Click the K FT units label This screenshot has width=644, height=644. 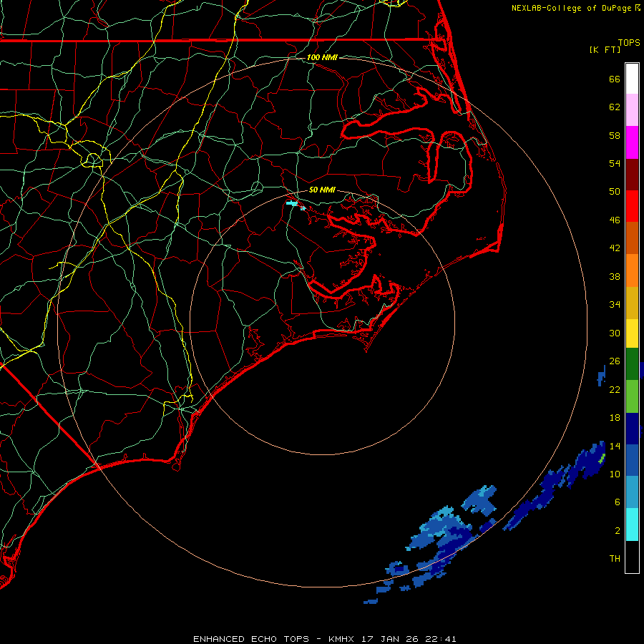pyautogui.click(x=605, y=49)
